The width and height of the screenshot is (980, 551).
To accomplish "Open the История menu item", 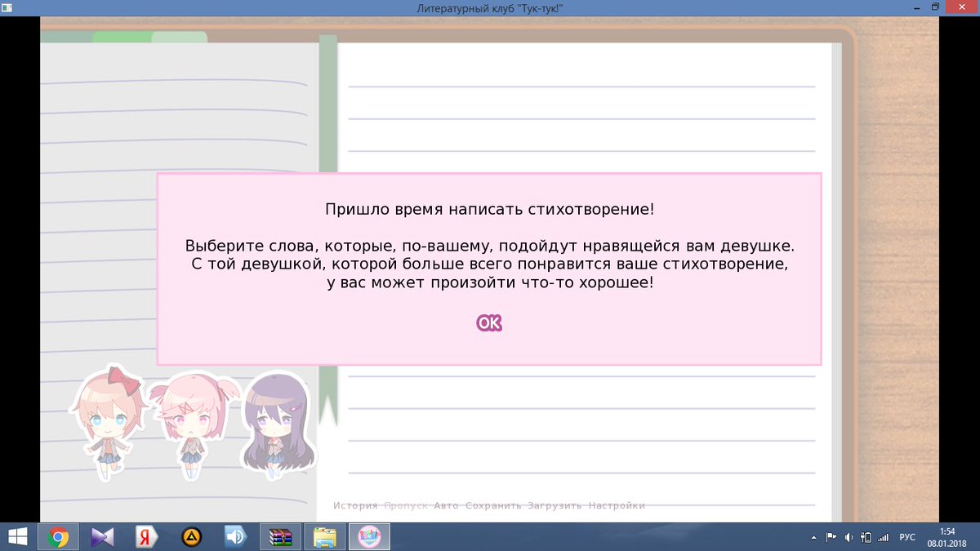I will click(x=355, y=505).
